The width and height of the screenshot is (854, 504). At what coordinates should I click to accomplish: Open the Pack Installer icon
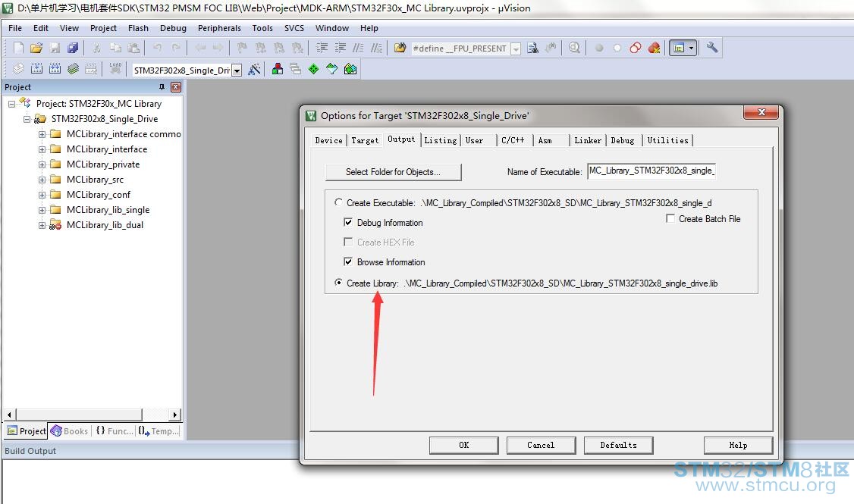350,69
